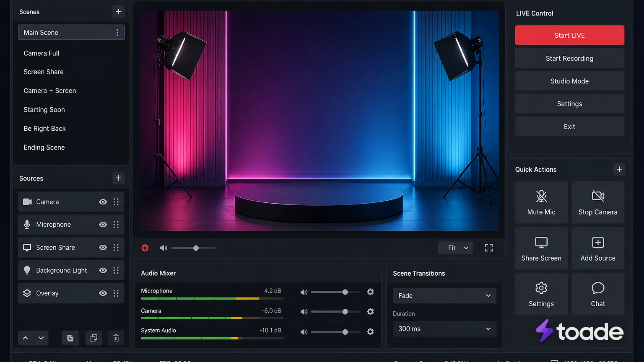Open the 300 ms duration dropdown
644x362 pixels.
coord(444,329)
